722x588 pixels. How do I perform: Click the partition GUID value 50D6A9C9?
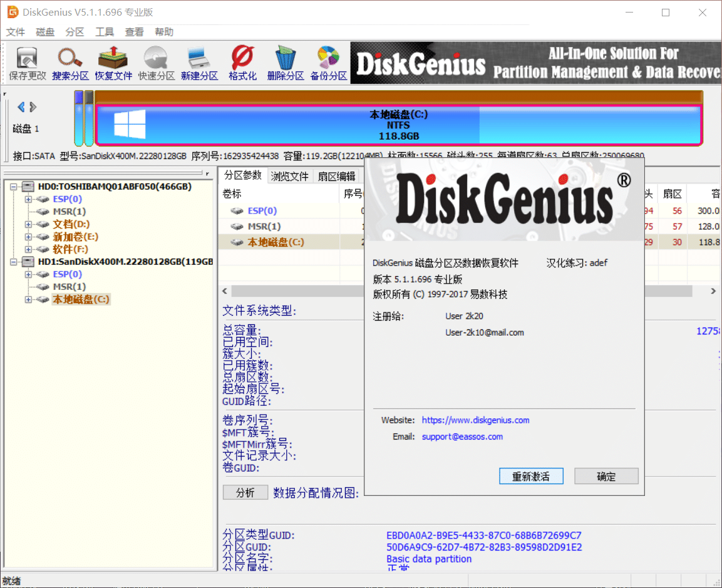(484, 547)
